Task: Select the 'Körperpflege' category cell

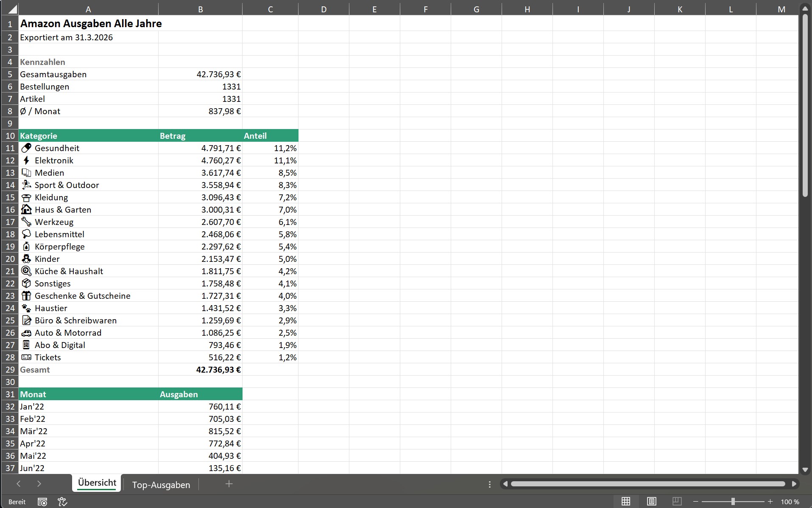Action: pyautogui.click(x=88, y=247)
